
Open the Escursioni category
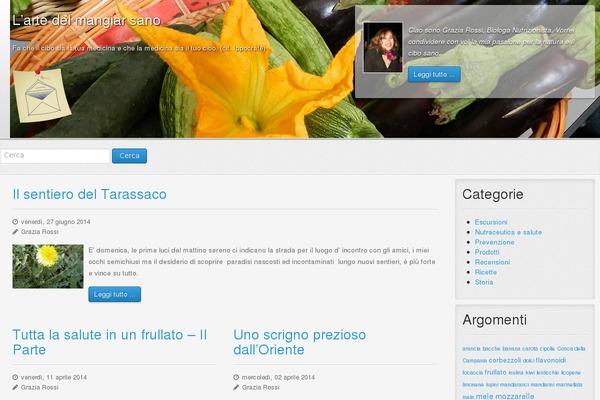[491, 222]
